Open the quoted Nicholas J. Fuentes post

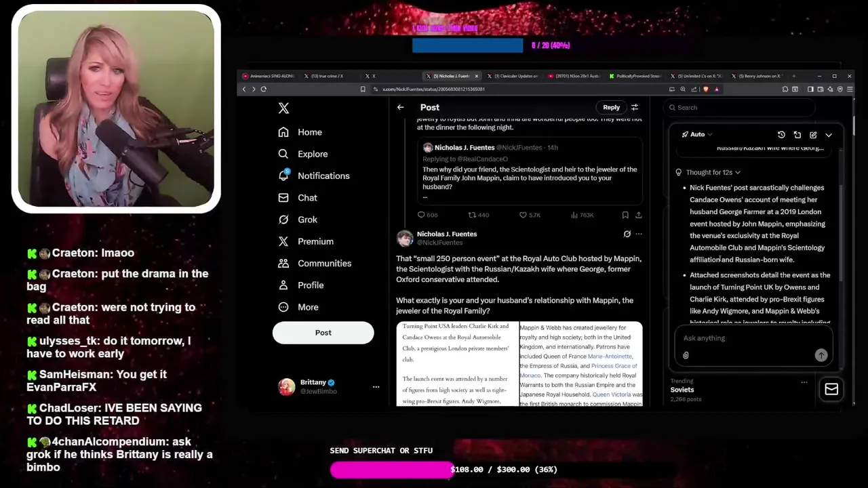point(530,171)
